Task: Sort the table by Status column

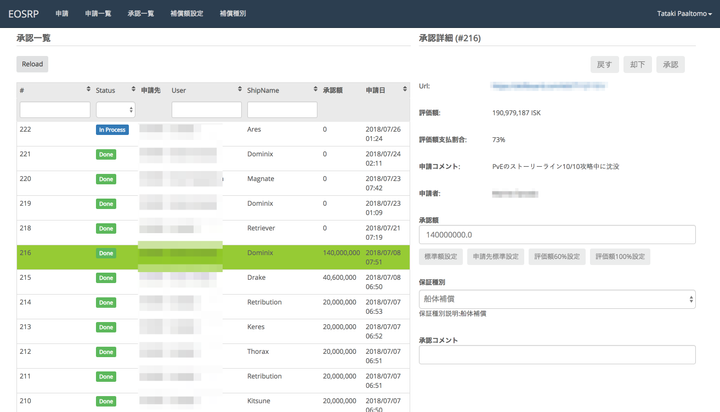Action: point(130,90)
